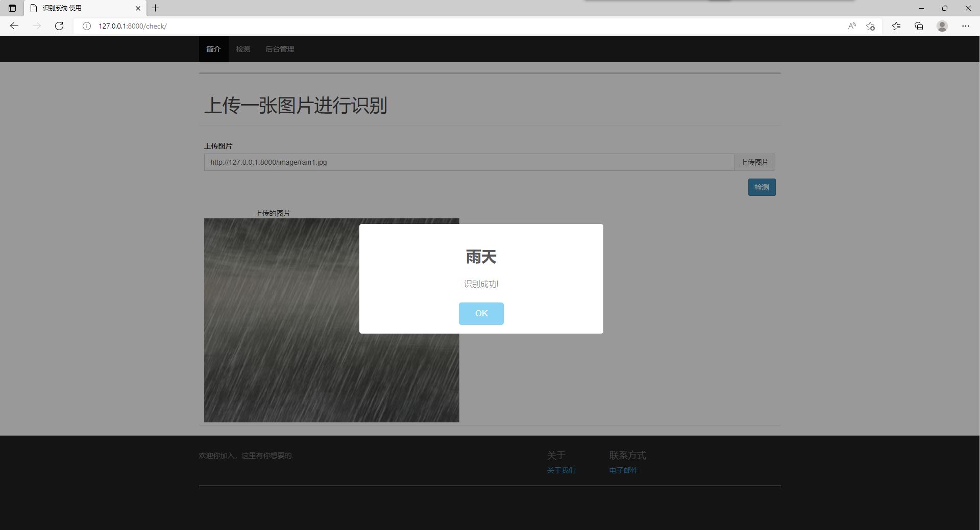
Task: Click the browser back arrow
Action: pos(14,26)
